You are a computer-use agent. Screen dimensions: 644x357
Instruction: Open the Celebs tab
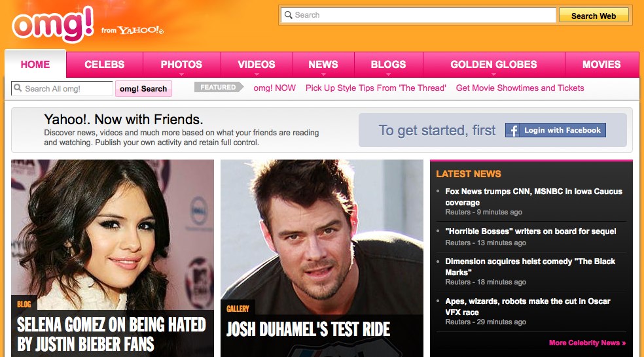[104, 64]
